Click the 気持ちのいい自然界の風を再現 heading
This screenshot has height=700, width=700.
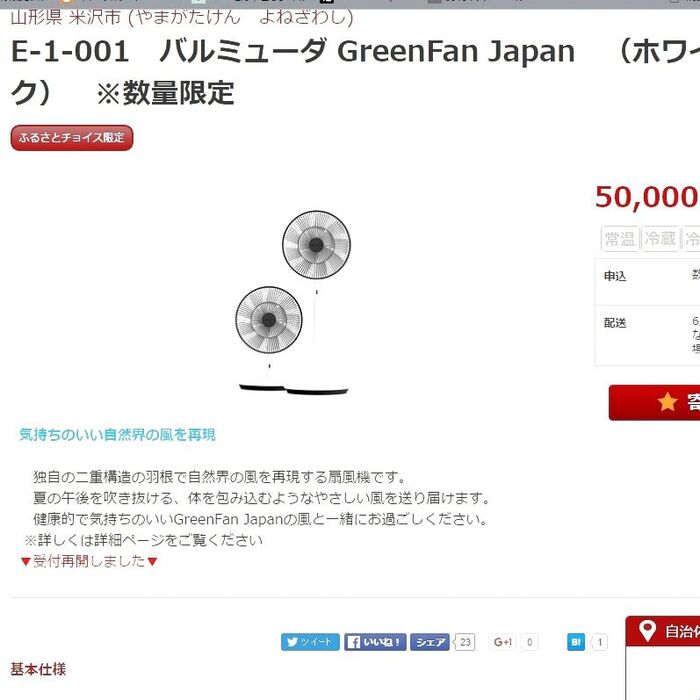tap(117, 435)
